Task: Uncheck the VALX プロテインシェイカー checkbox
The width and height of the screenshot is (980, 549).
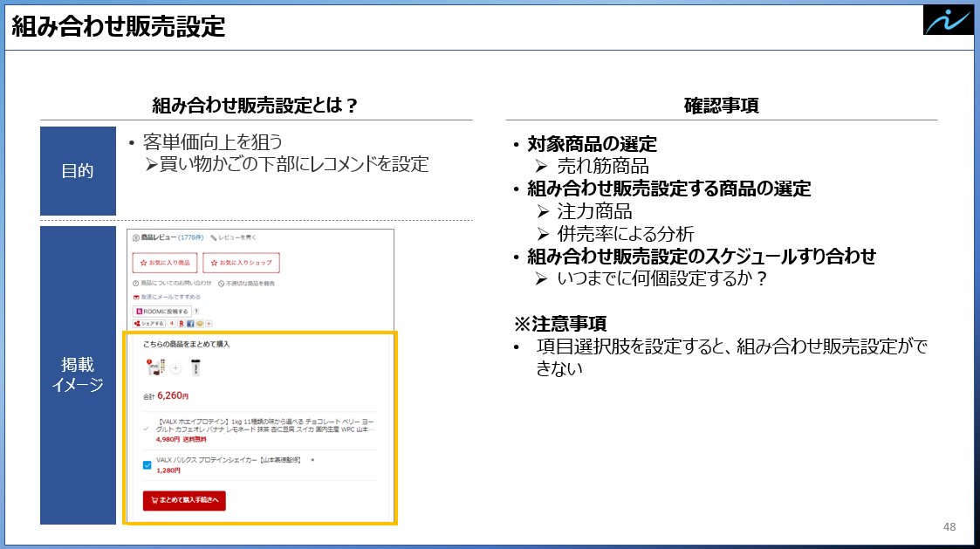Action: [x=147, y=465]
